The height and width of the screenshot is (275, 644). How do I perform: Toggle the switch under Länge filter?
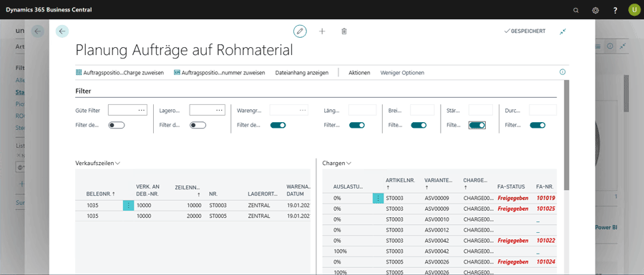(x=357, y=125)
